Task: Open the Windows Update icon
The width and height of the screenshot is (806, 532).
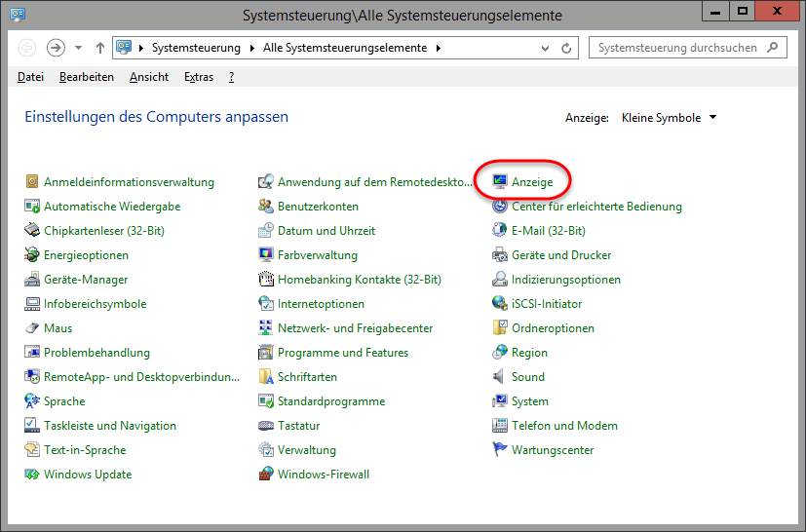Action: 32,474
